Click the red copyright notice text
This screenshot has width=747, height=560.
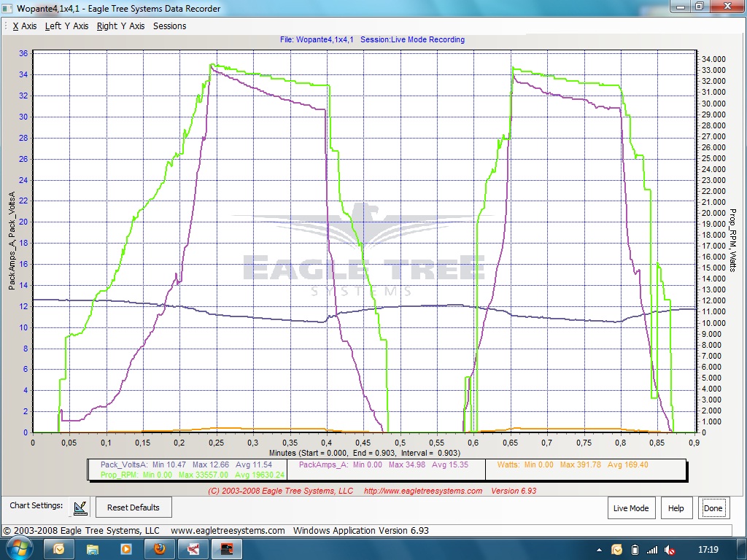click(x=281, y=491)
